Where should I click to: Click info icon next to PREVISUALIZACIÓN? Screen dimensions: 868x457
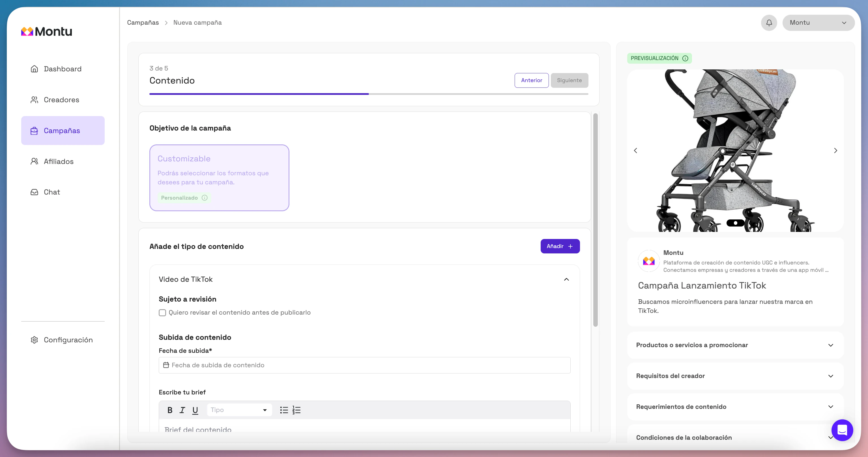[685, 58]
